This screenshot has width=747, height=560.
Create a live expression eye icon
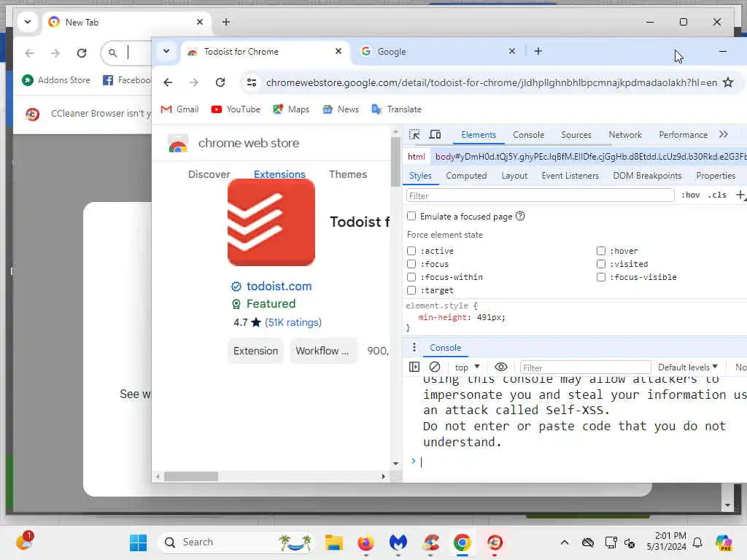coord(500,367)
